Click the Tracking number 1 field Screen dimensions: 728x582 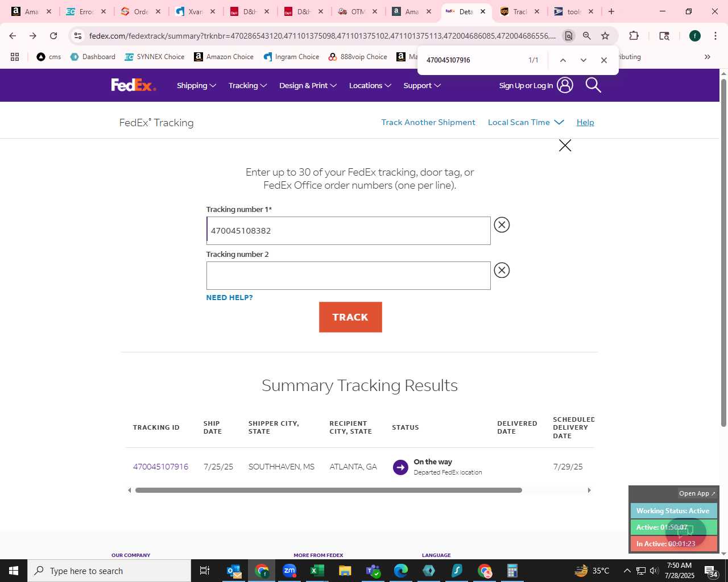348,231
